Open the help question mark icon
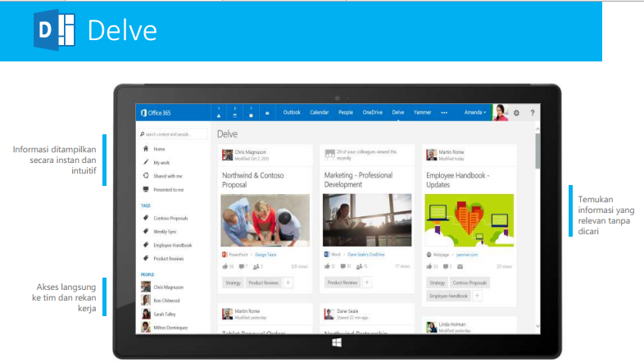The width and height of the screenshot is (644, 362). pos(533,112)
